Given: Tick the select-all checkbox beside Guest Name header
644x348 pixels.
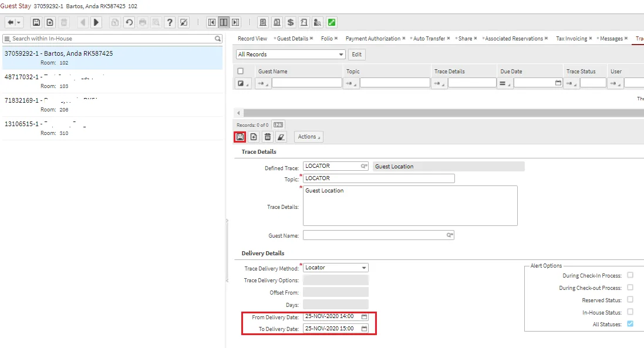Looking at the screenshot, I should coord(240,71).
